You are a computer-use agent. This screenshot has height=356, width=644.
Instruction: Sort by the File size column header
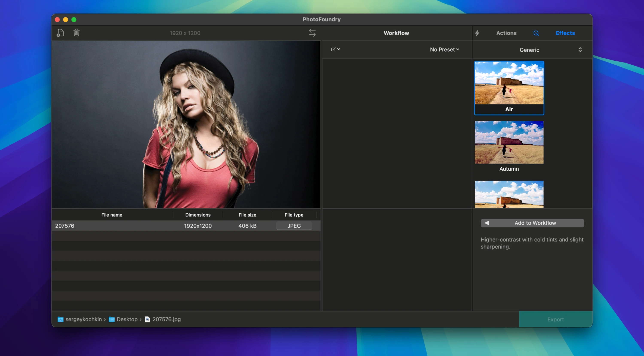point(247,215)
